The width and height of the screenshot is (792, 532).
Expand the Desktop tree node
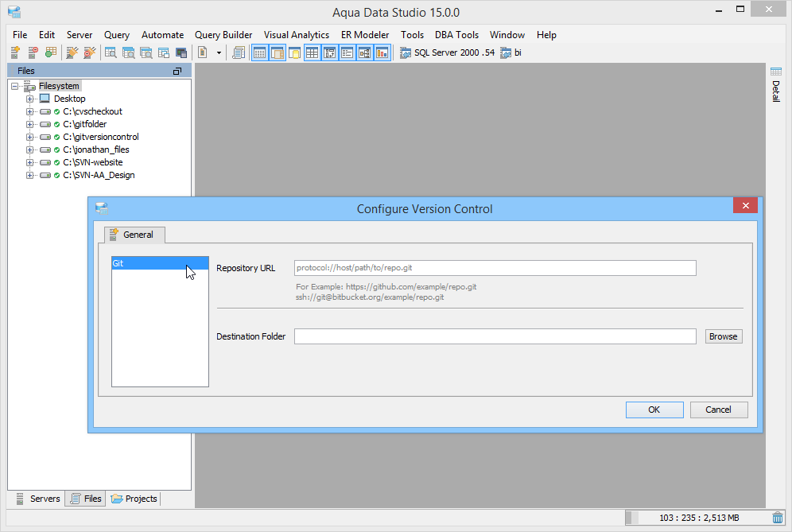pyautogui.click(x=29, y=99)
